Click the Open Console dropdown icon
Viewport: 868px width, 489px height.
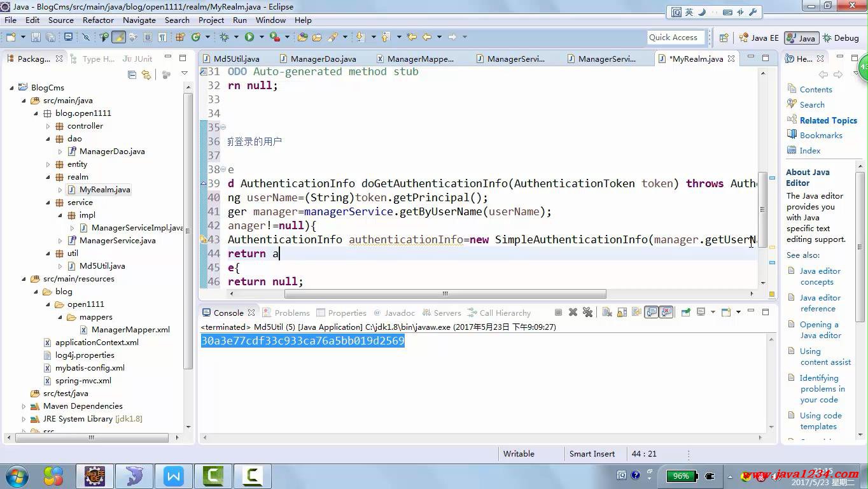click(x=726, y=313)
